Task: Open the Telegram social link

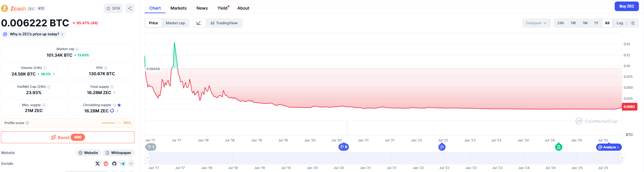Action: click(x=122, y=164)
